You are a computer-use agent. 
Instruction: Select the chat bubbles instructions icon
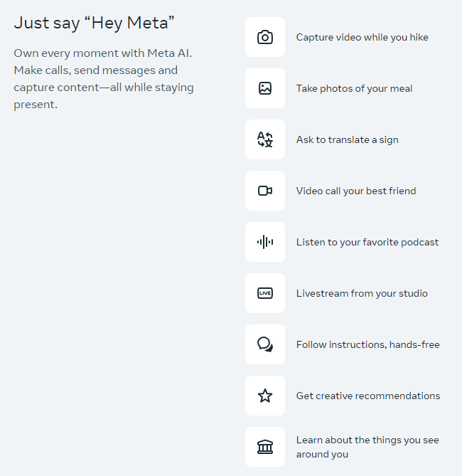tap(265, 344)
